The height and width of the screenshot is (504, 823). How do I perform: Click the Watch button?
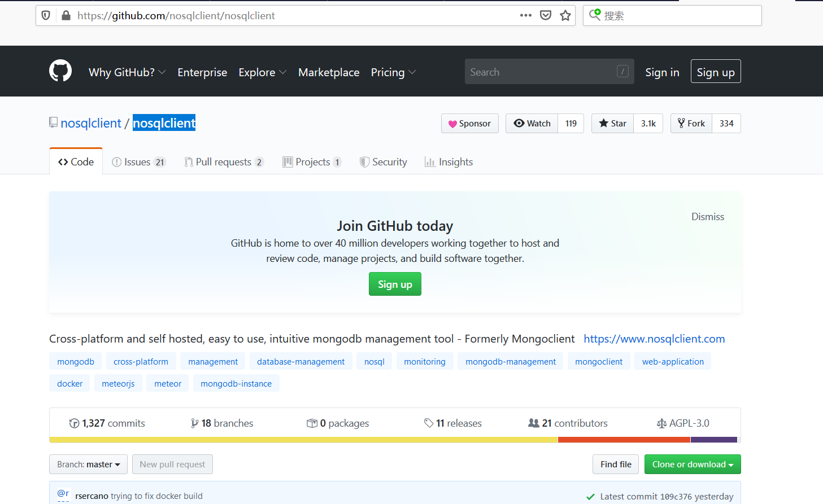point(532,124)
